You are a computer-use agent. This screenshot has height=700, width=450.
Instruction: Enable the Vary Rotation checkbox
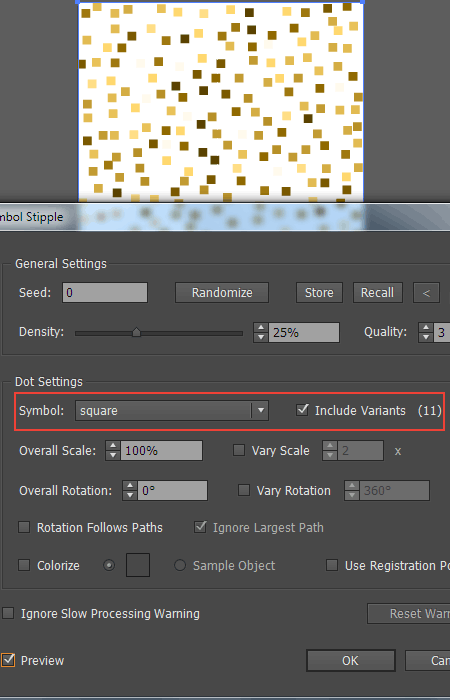[244, 490]
